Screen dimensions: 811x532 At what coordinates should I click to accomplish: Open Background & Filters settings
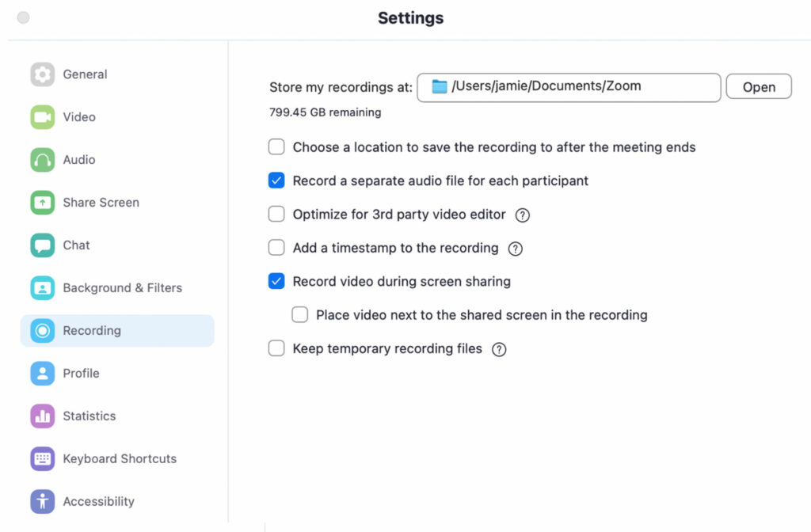coord(117,288)
